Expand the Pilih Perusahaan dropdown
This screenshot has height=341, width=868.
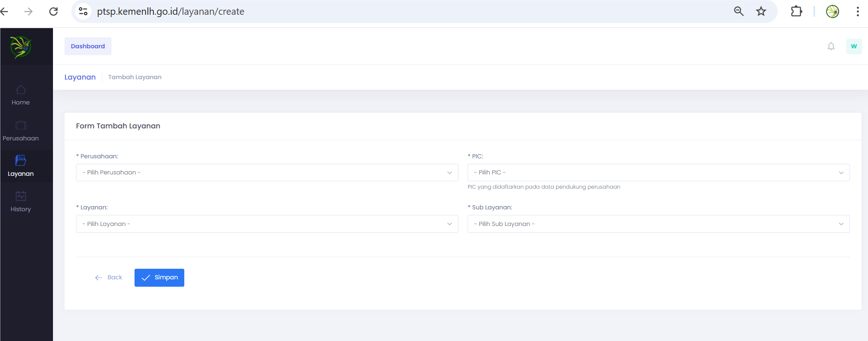point(267,173)
